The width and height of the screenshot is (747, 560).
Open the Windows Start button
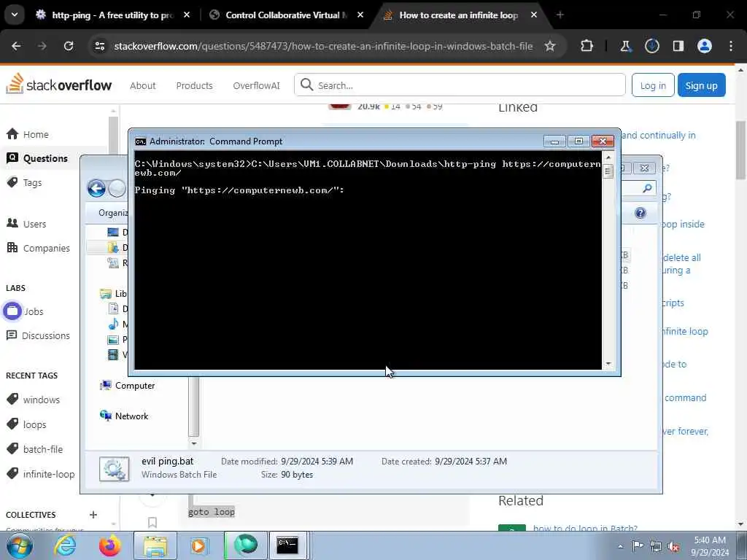(x=19, y=545)
